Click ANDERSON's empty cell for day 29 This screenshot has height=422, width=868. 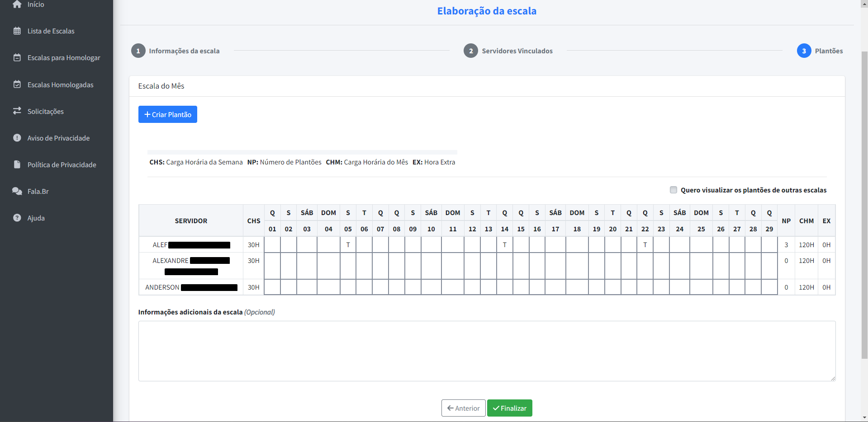tap(769, 287)
